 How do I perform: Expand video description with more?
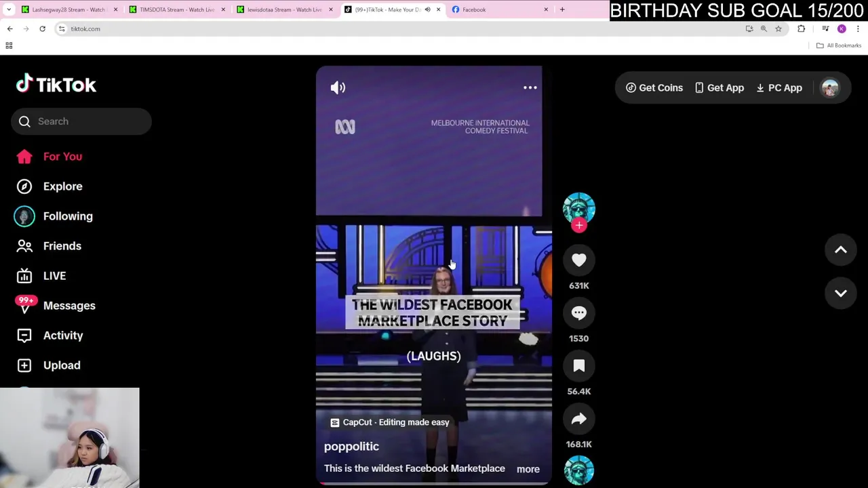coord(528,469)
